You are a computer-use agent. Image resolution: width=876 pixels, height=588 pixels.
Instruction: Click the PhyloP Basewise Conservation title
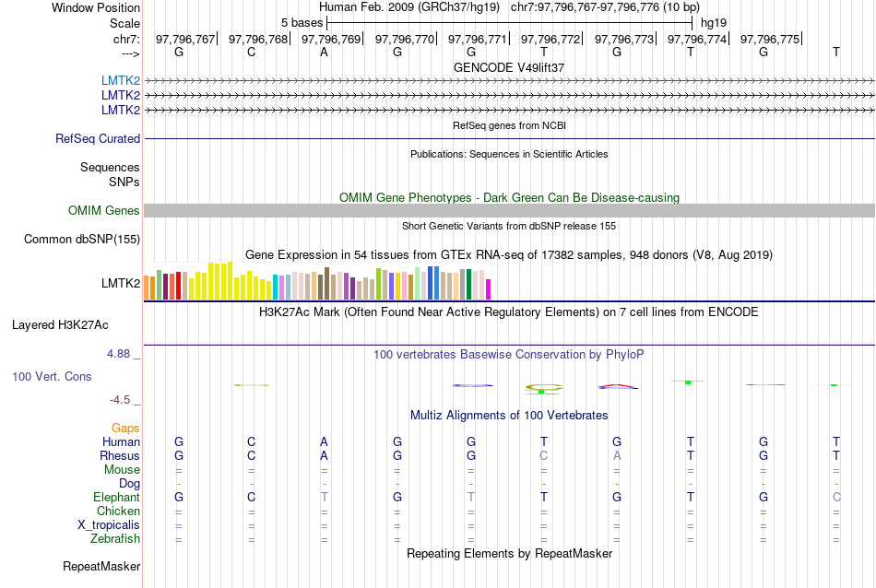pos(509,355)
